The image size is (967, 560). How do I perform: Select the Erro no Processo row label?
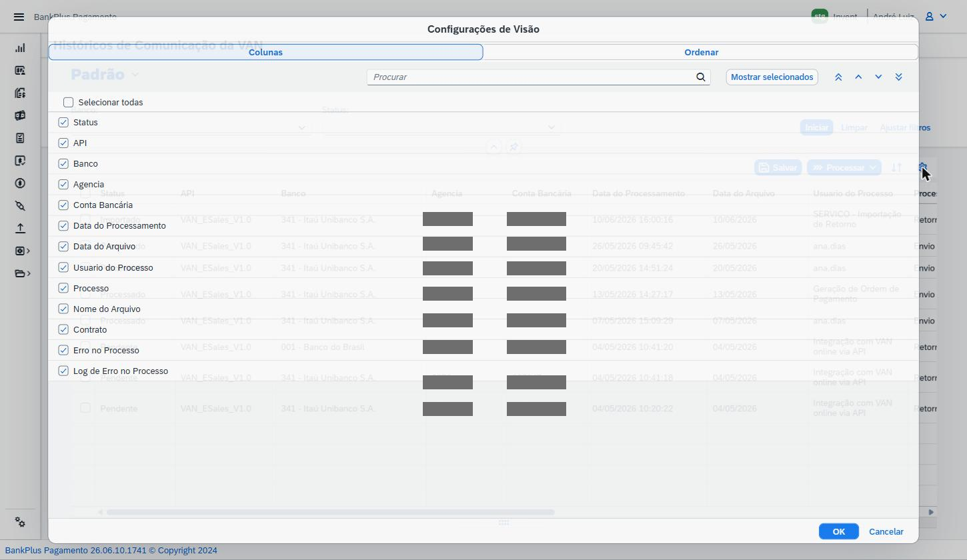point(106,351)
